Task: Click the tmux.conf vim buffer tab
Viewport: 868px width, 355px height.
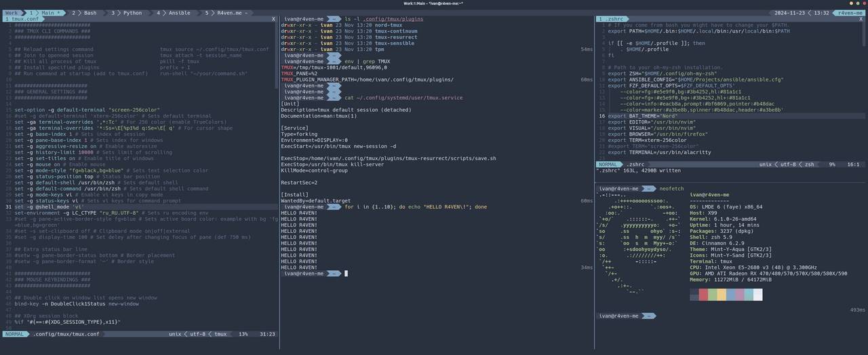Action: 22,19
